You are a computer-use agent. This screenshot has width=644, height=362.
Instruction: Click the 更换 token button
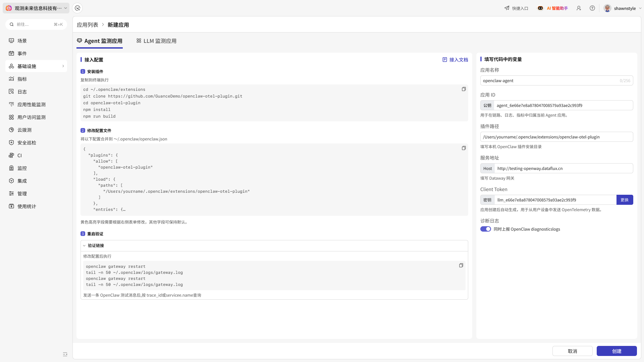click(625, 200)
